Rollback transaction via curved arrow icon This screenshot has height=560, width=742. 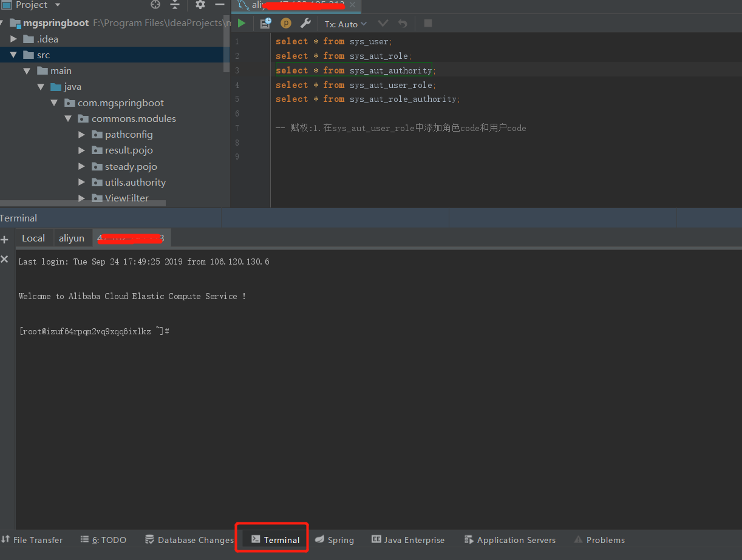coord(402,23)
